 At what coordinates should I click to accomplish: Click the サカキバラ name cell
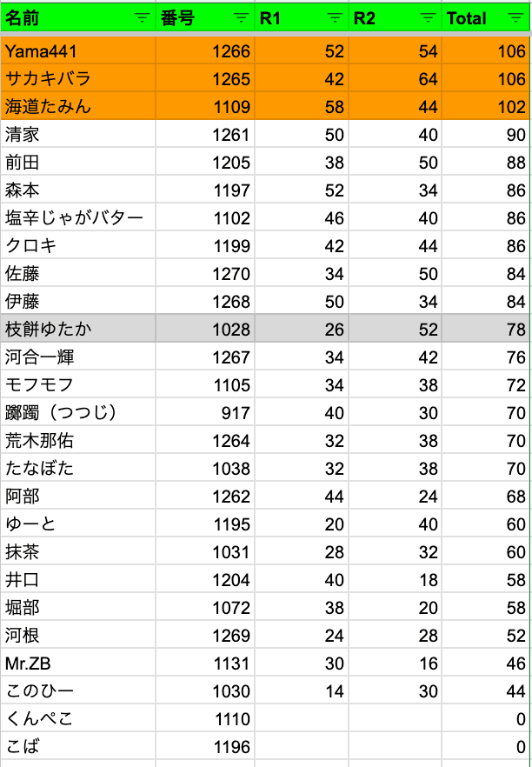point(78,79)
